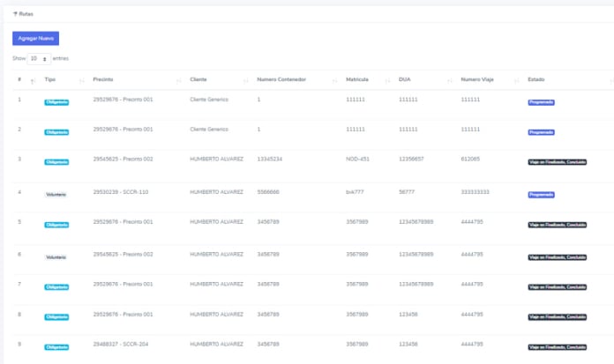Sort table by # column arrows
614x364 pixels.
[x=33, y=81]
